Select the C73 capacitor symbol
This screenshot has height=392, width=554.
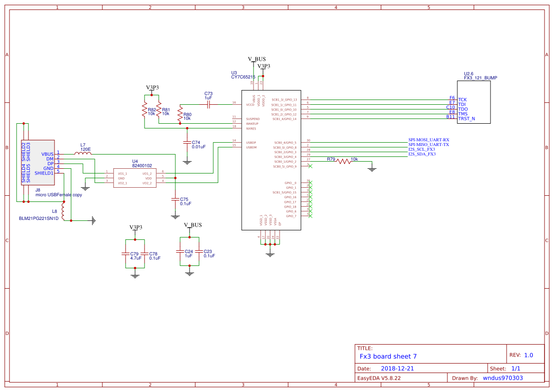(x=208, y=105)
